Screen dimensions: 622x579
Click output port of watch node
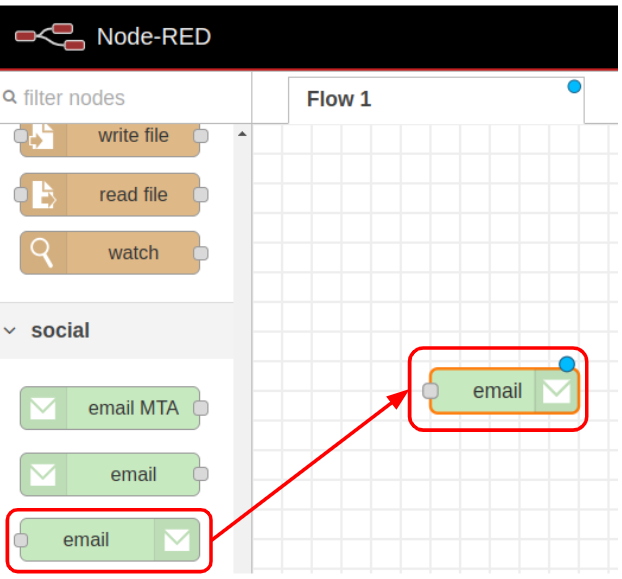pos(201,253)
